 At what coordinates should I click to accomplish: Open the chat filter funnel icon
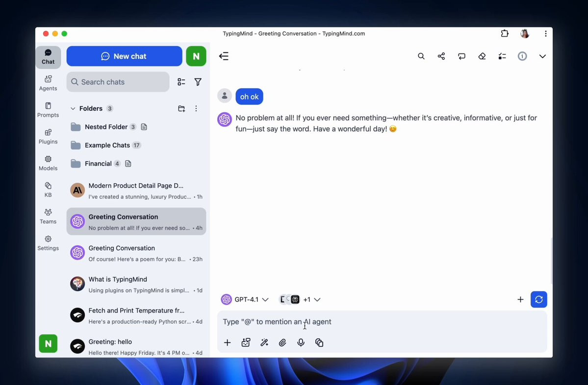coord(198,82)
